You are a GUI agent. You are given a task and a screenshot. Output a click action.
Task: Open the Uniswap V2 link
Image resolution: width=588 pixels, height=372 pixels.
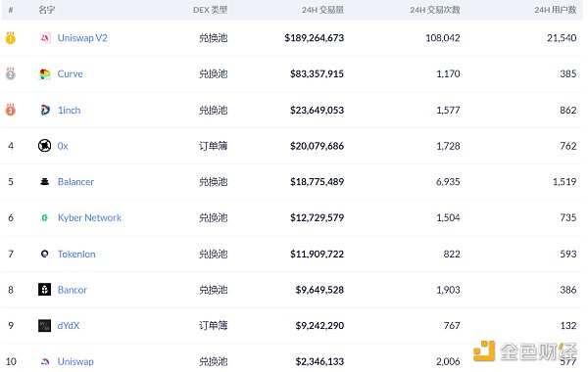click(x=82, y=38)
